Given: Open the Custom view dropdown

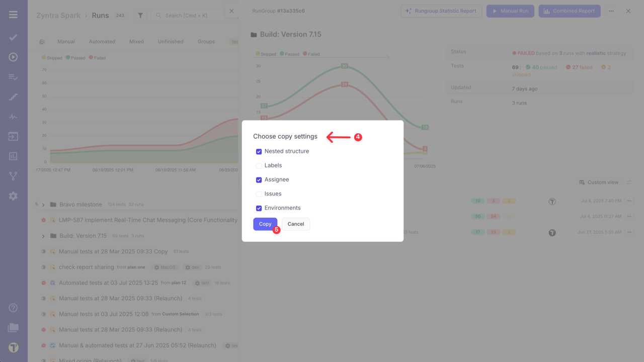Looking at the screenshot, I should pyautogui.click(x=599, y=182).
